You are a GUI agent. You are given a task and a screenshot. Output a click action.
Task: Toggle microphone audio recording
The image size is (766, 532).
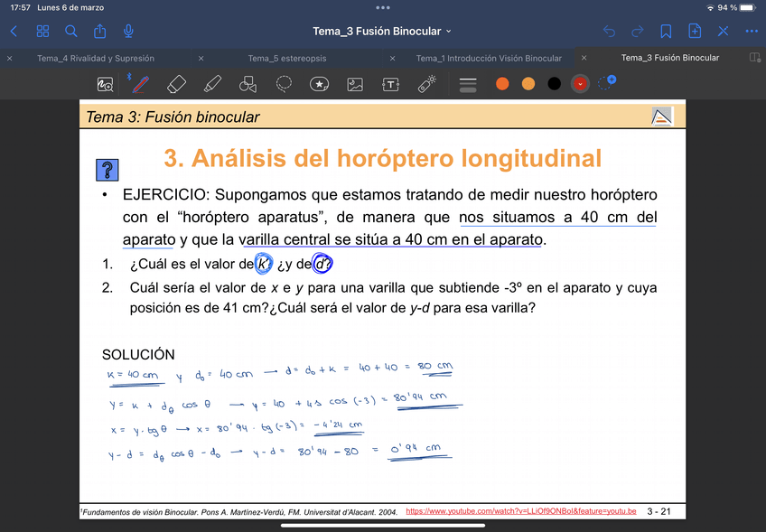pos(129,31)
